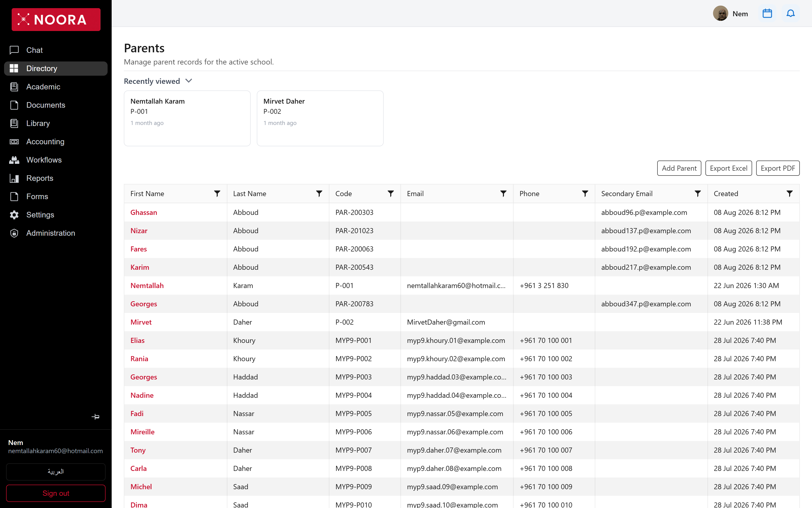This screenshot has width=812, height=508.
Task: Sort by the First Name column header
Action: pos(147,194)
